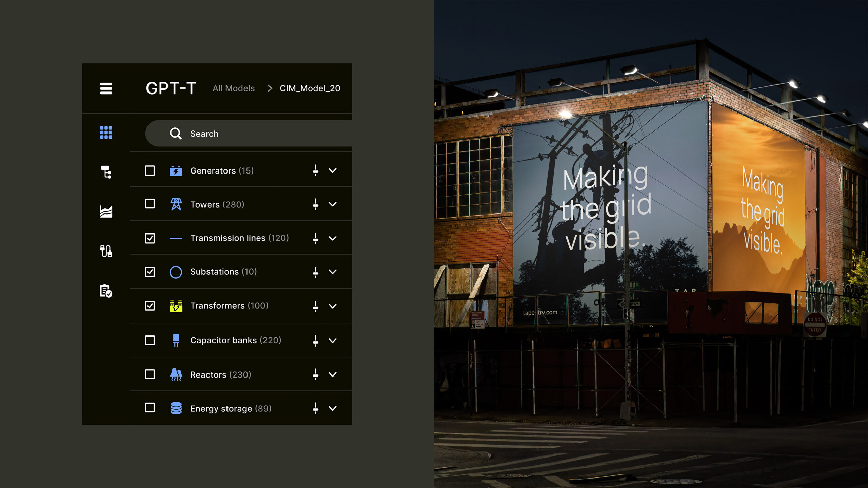Image resolution: width=868 pixels, height=488 pixels.
Task: Open the area chart sidebar icon
Action: (106, 211)
